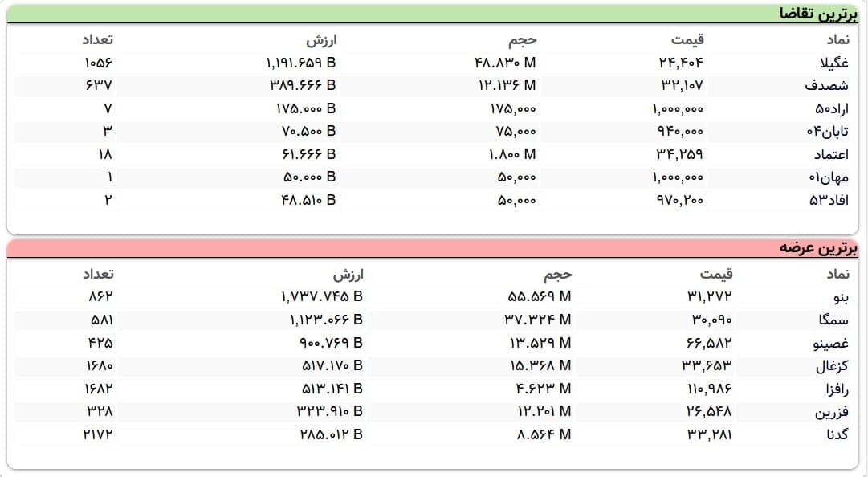This screenshot has height=477, width=868.
Task: Select the کزغال symbol
Action: click(x=833, y=366)
